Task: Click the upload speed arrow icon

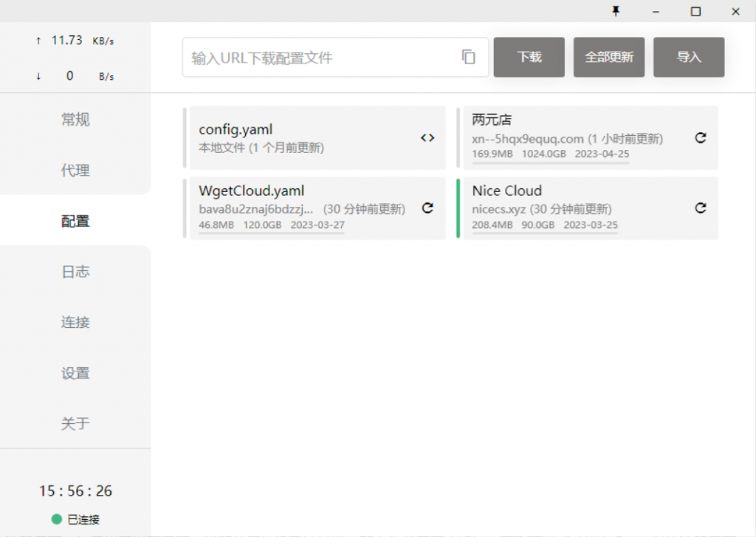Action: pyautogui.click(x=38, y=41)
